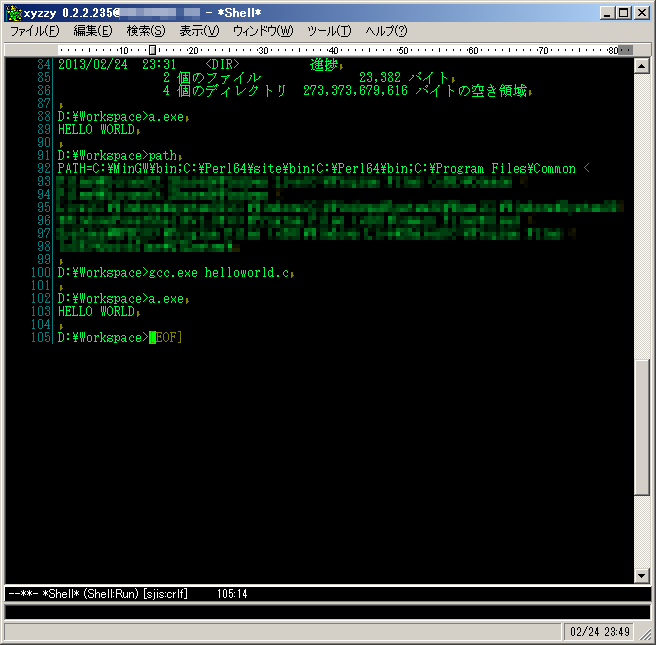Click line number 105 in the gutter
Viewport: 656px width, 645px height.
coord(41,338)
